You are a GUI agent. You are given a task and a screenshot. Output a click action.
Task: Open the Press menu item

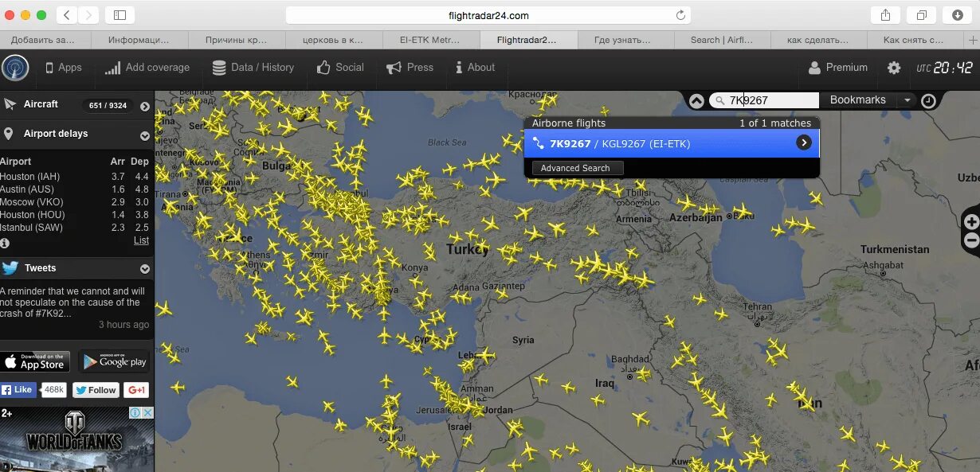pyautogui.click(x=410, y=68)
